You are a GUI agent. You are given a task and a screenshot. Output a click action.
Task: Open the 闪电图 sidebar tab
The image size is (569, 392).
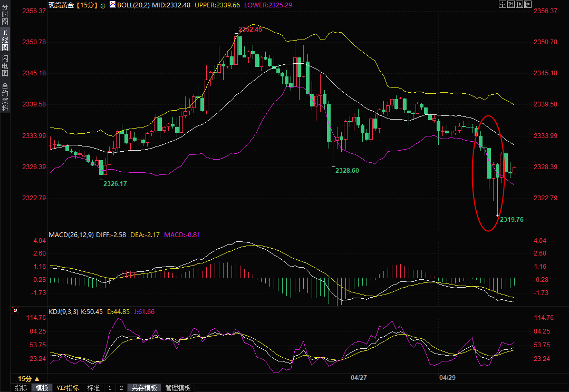click(x=5, y=65)
